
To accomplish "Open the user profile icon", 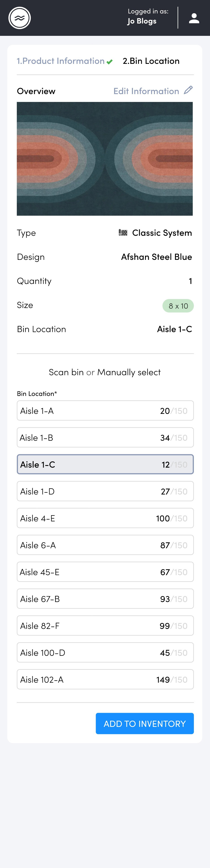I will coord(194,18).
